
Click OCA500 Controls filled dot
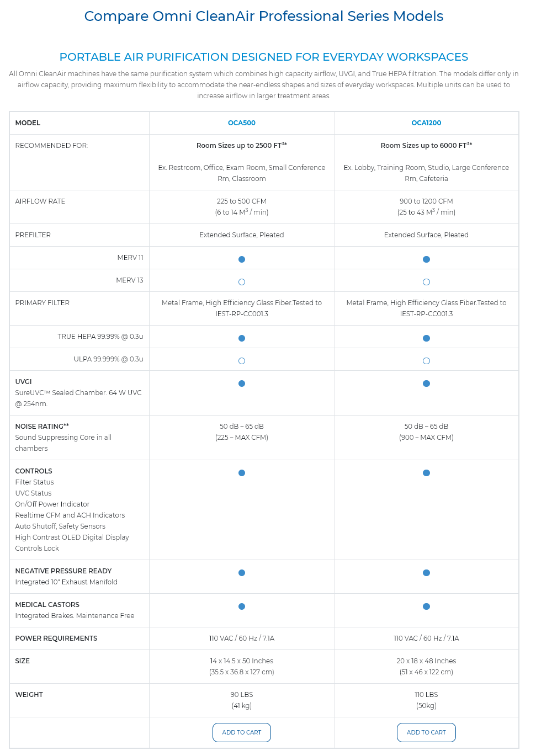[242, 473]
